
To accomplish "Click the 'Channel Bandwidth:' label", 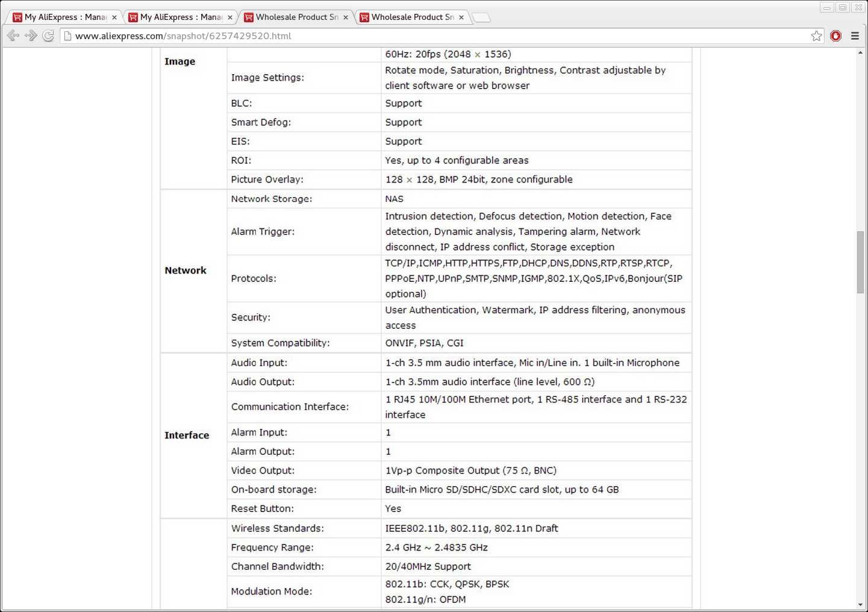I will click(x=277, y=566).
